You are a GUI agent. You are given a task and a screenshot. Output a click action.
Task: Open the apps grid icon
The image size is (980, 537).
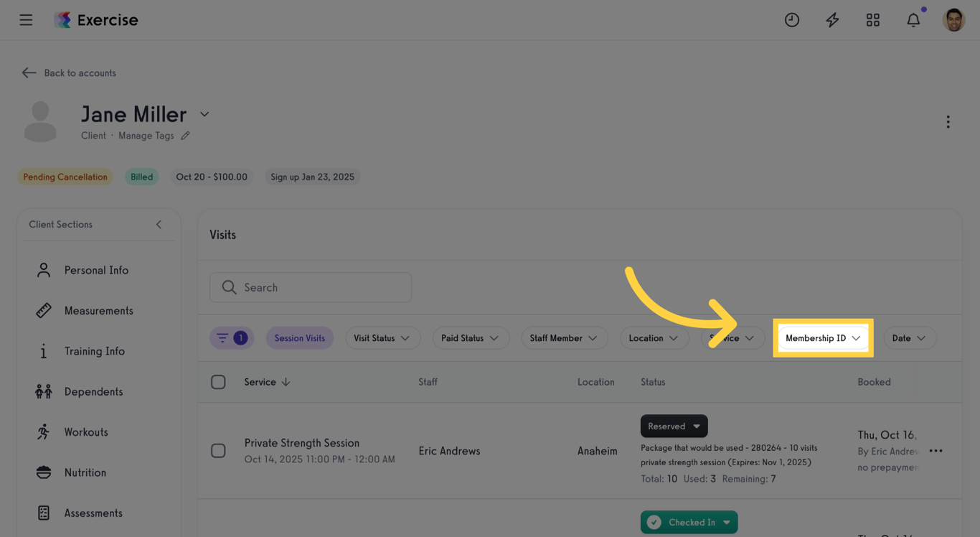[872, 19]
